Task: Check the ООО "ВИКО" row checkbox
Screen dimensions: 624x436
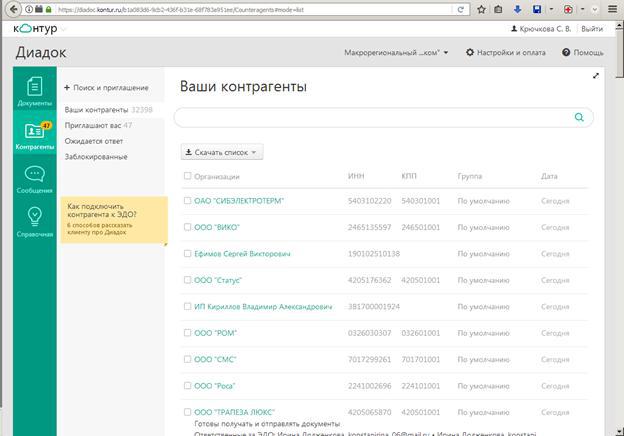Action: tap(187, 227)
